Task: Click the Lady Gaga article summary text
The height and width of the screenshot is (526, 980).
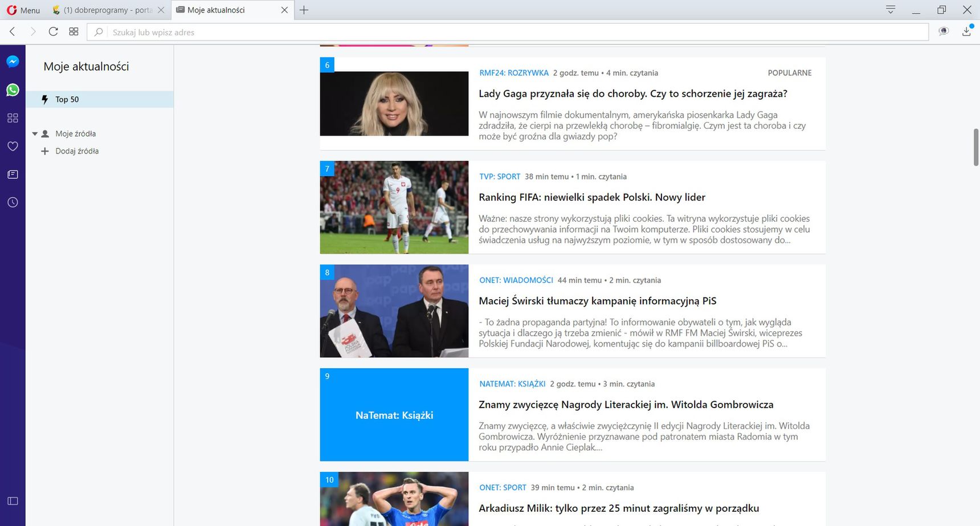Action: point(642,125)
